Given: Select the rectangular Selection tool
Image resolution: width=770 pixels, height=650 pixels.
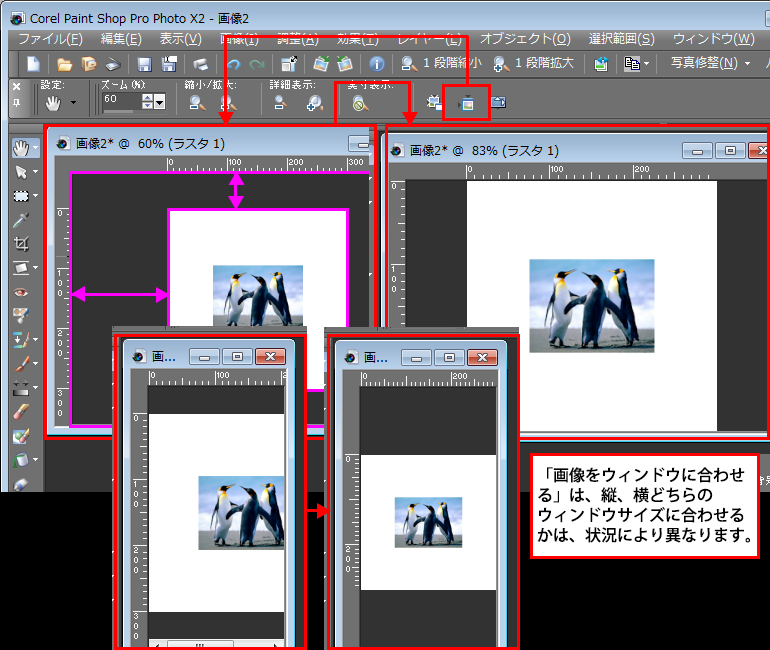Looking at the screenshot, I should pos(21,196).
